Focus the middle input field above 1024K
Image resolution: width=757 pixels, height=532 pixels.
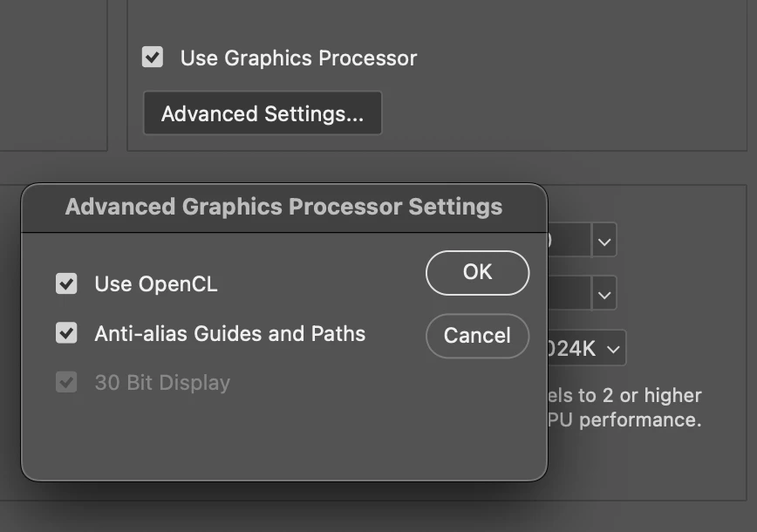click(x=569, y=294)
